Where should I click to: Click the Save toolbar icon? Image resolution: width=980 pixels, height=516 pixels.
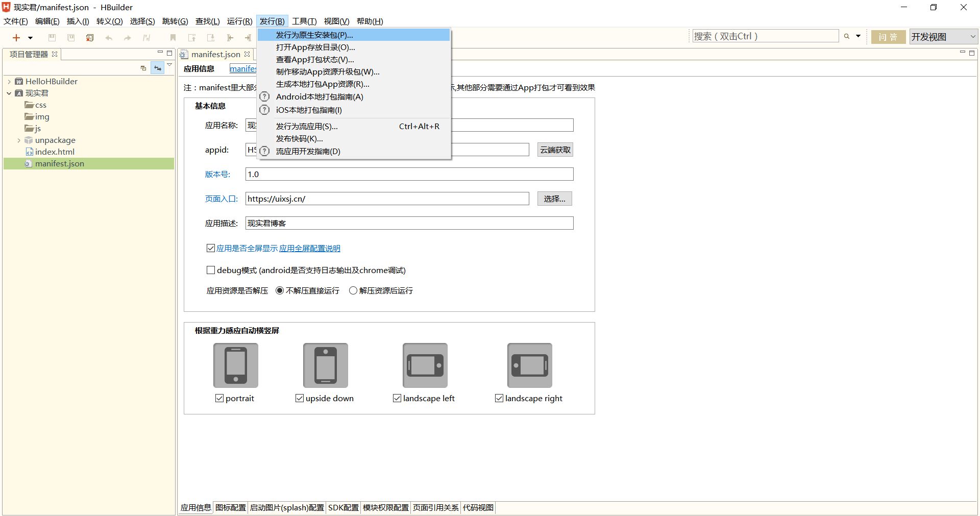(x=52, y=38)
